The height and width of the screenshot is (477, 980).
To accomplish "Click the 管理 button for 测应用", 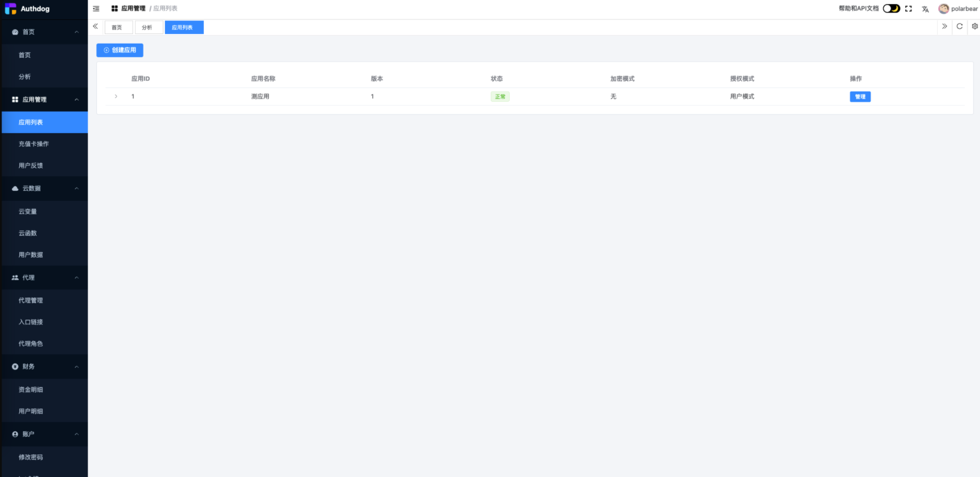I will click(860, 96).
